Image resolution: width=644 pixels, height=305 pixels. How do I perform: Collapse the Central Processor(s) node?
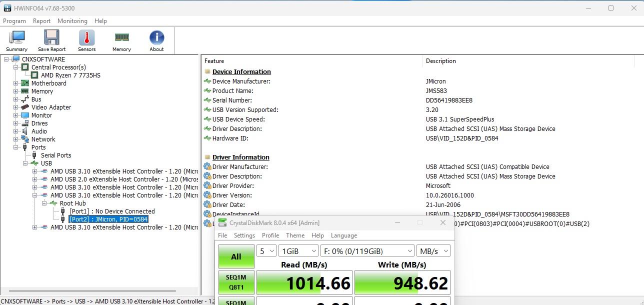tap(15, 67)
